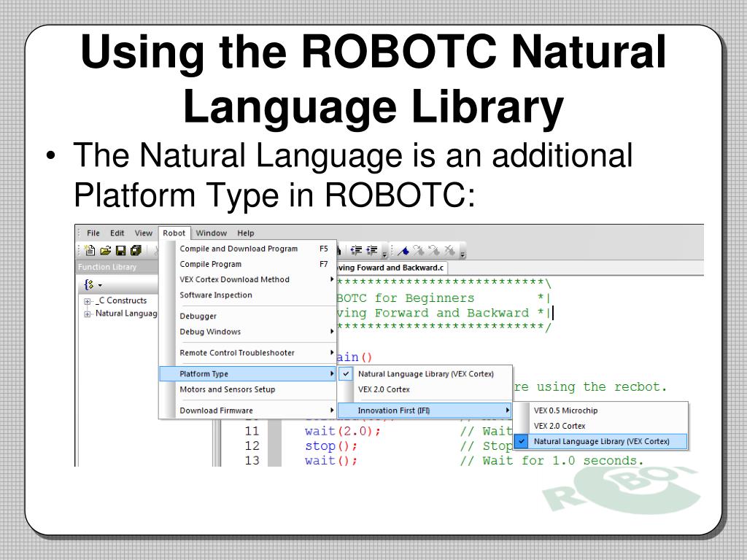
Task: Click the Save floppy disk icon
Action: pos(120,250)
